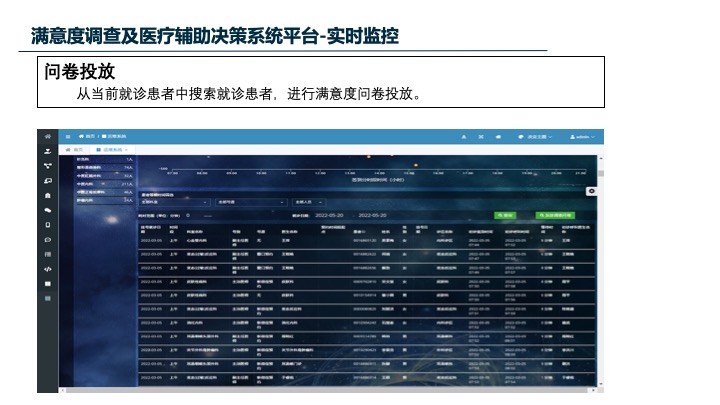Open the gear settings tab at right edge
Viewport: 720px width, 405px height.
(591, 191)
